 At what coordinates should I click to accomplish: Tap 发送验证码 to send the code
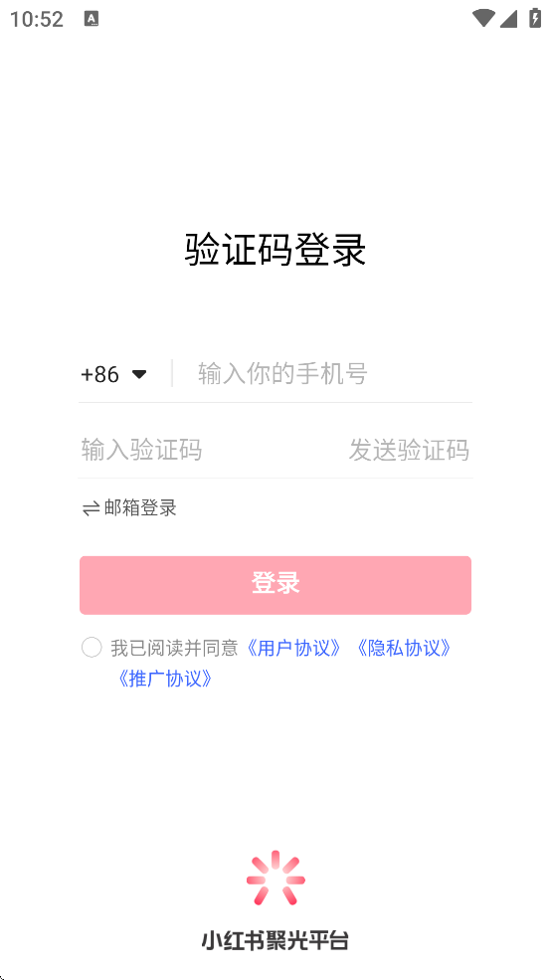pos(409,450)
